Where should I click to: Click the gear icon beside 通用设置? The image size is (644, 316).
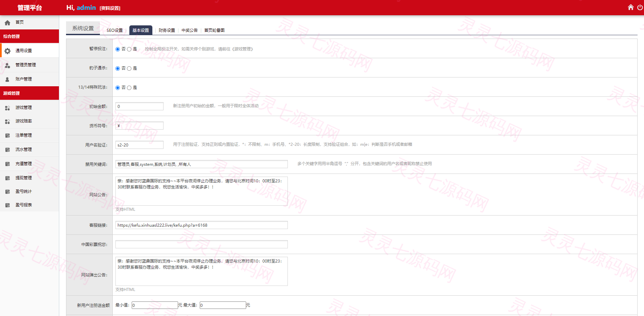point(7,51)
